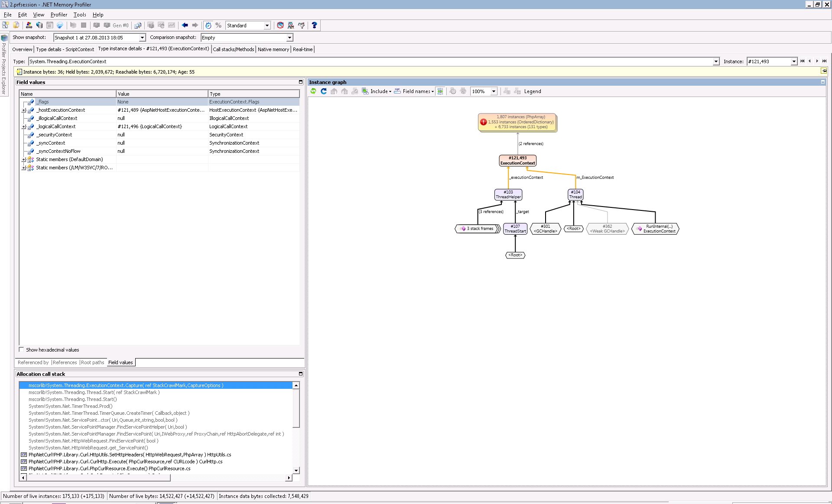
Task: Switch to the References tab
Action: click(x=65, y=362)
